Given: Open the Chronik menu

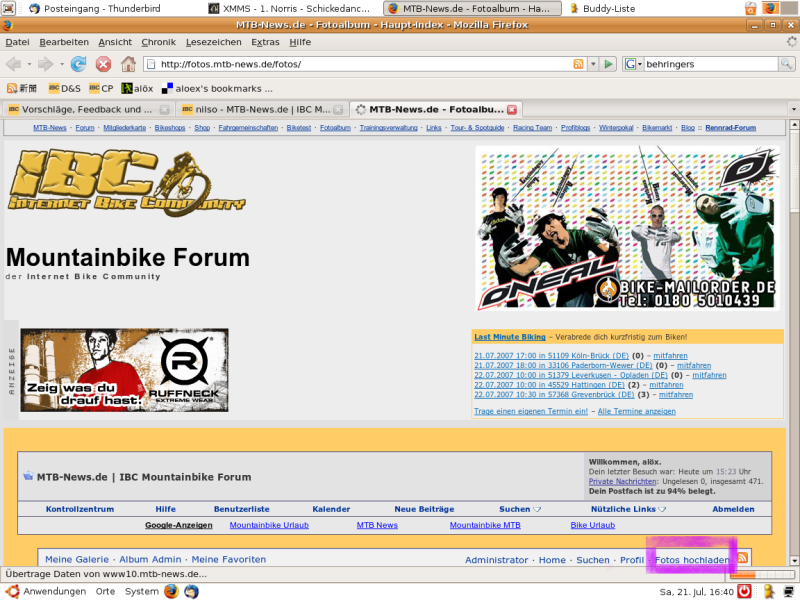Looking at the screenshot, I should (x=159, y=42).
